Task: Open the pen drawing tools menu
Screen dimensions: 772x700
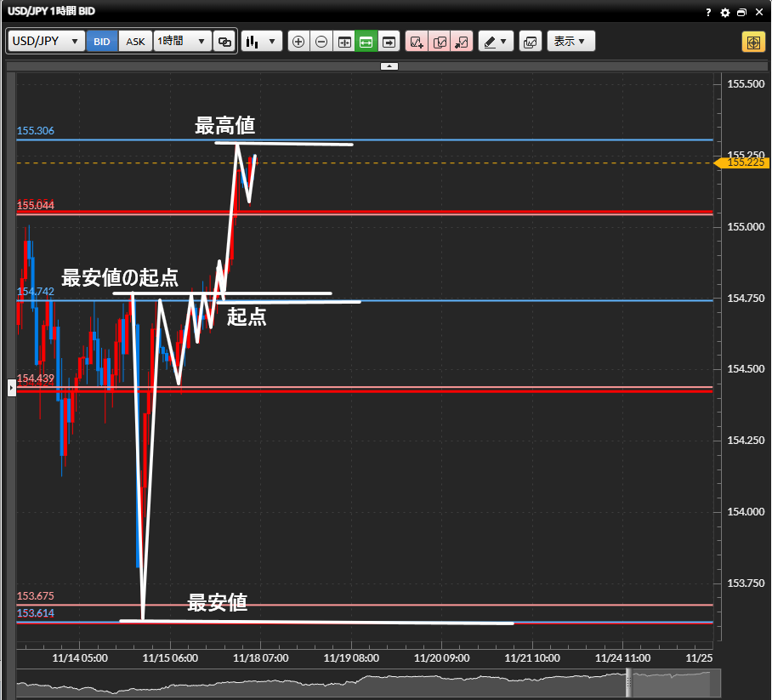Action: coord(496,41)
